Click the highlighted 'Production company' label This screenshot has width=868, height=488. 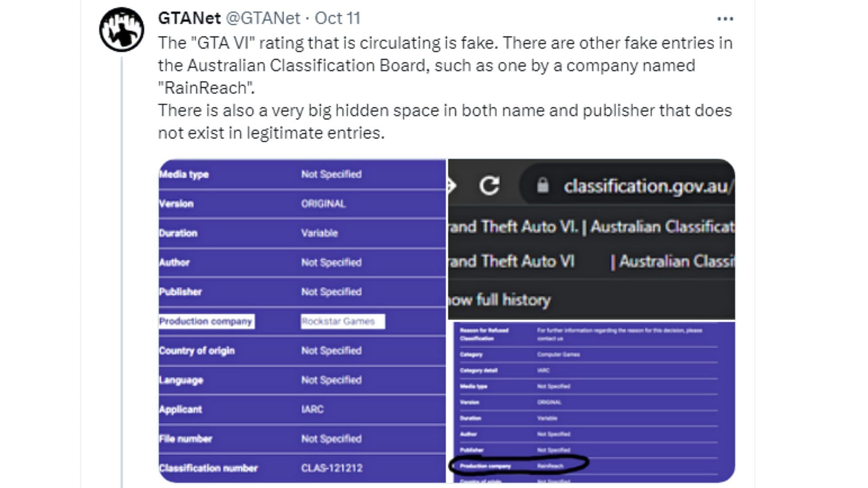click(x=206, y=321)
